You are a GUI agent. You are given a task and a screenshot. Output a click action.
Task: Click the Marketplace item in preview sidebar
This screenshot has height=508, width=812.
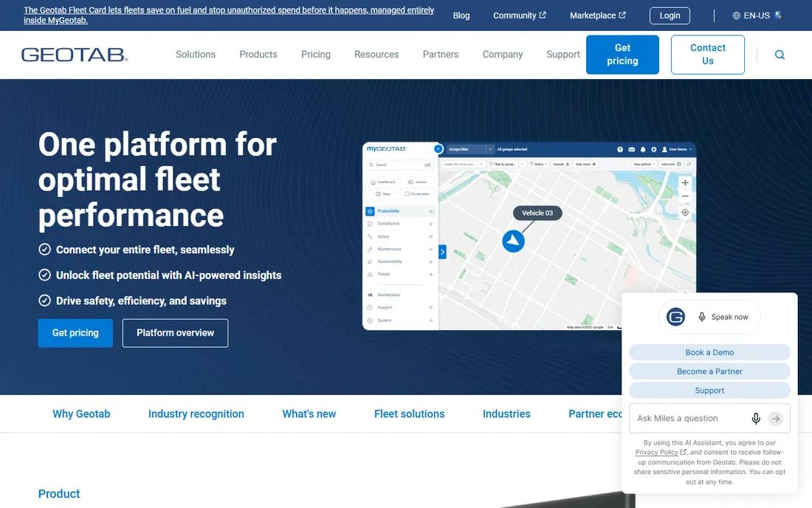click(x=388, y=295)
